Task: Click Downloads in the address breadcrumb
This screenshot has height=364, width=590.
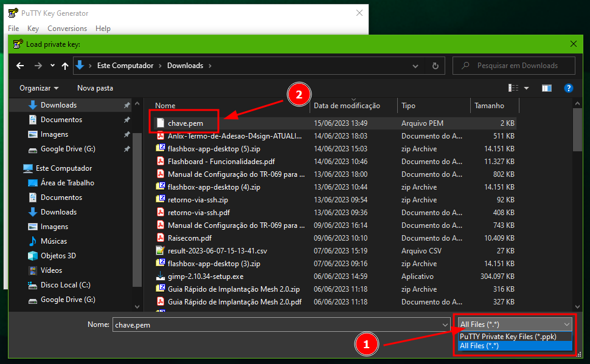Action: pos(185,66)
